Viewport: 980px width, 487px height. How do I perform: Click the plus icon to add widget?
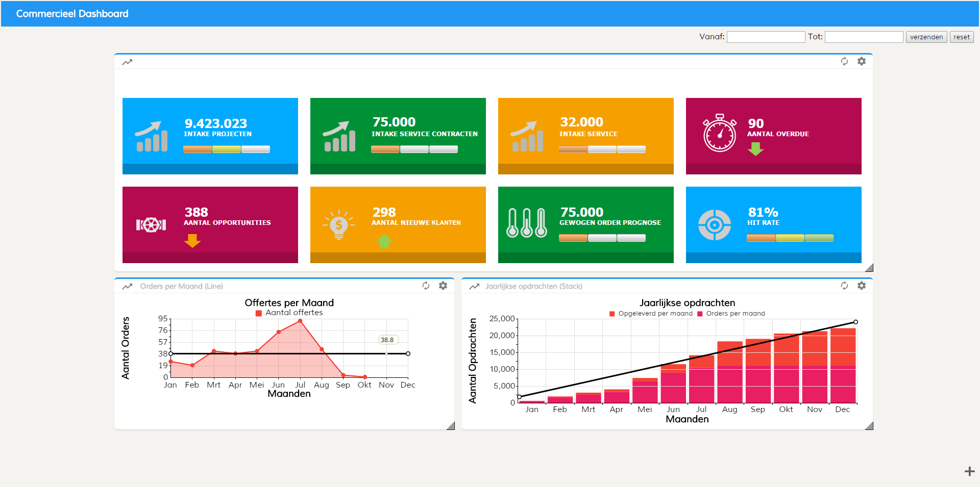coord(969,471)
